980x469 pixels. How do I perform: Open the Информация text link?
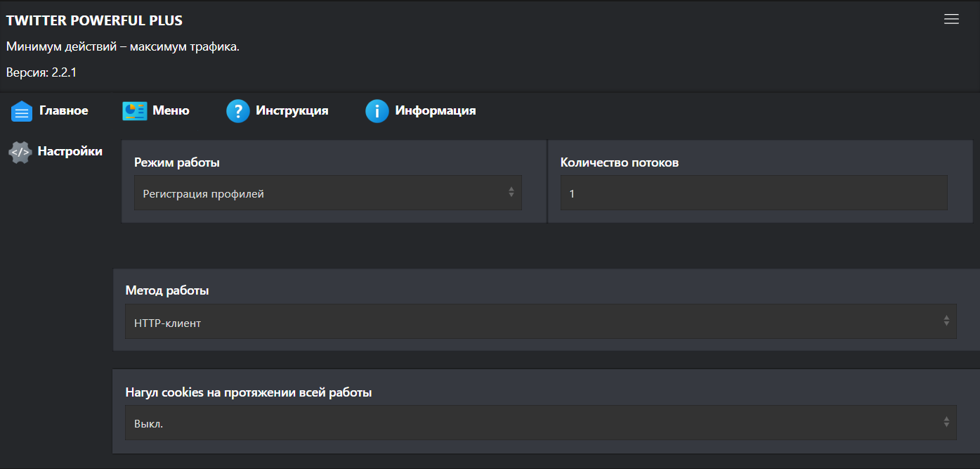(435, 110)
